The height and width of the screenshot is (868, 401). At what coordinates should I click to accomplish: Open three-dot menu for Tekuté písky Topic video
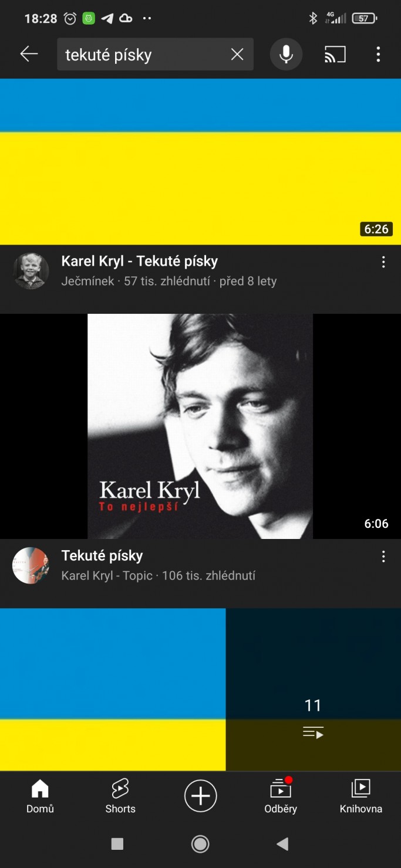click(383, 557)
